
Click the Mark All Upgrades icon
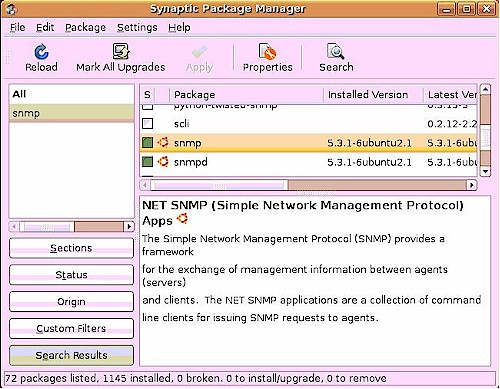click(120, 51)
